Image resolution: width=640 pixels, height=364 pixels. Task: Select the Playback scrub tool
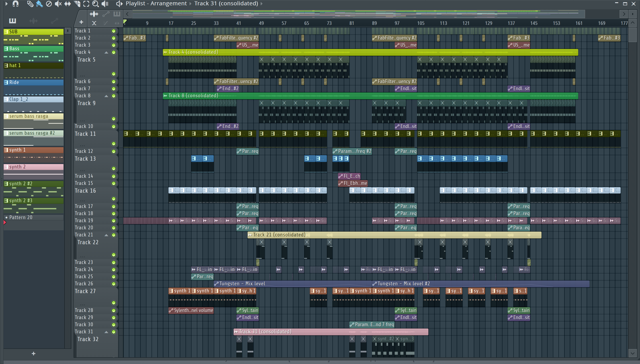click(x=105, y=4)
